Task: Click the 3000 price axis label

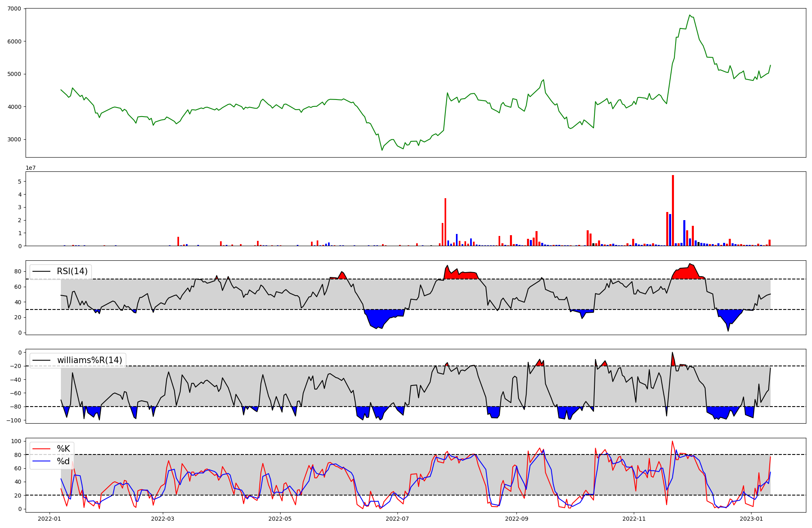Action: 15,139
